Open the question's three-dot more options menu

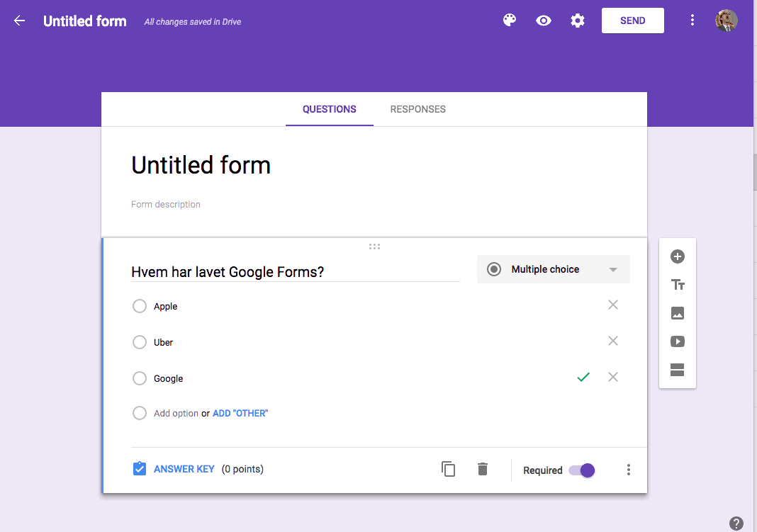click(628, 470)
